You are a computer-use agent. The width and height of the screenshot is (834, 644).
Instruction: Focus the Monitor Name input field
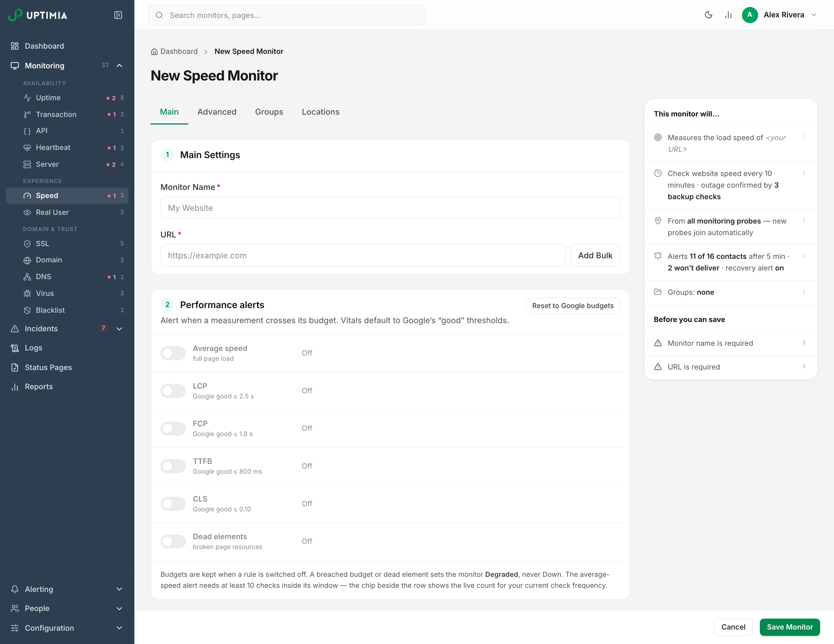click(390, 208)
